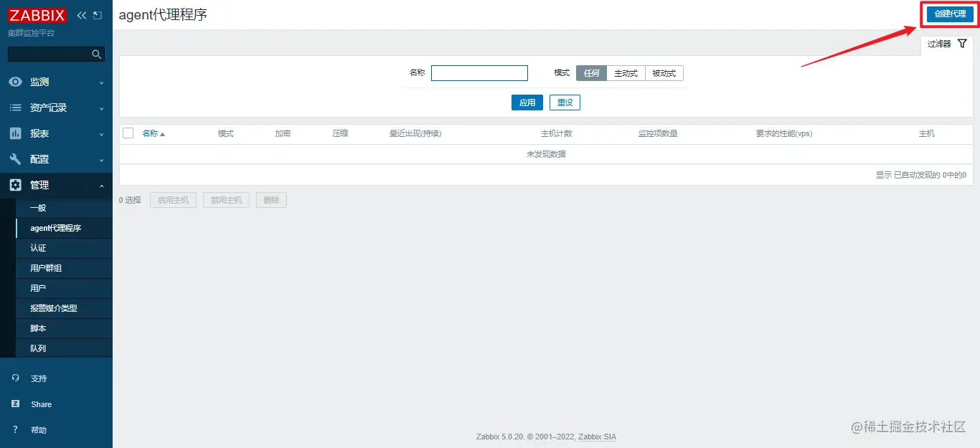Click the gear icon next to 管理
980x448 pixels.
[x=15, y=185]
